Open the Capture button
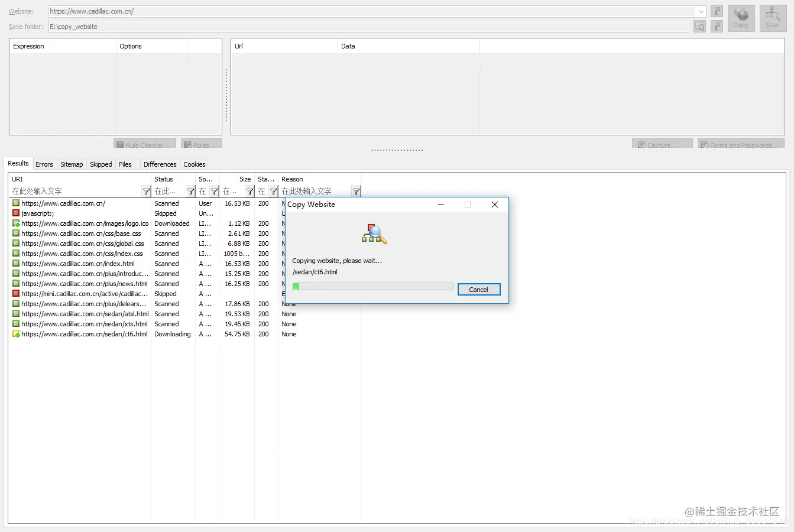794x532 pixels. pyautogui.click(x=662, y=144)
